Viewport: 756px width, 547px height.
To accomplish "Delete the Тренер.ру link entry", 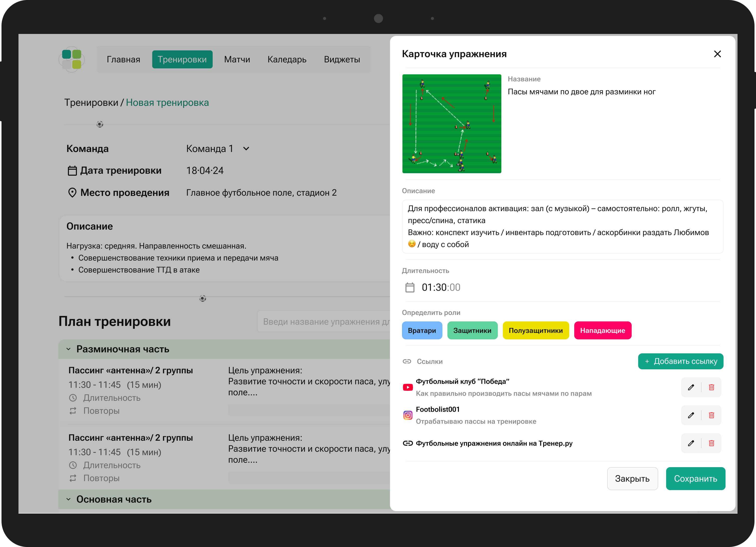I will point(711,443).
